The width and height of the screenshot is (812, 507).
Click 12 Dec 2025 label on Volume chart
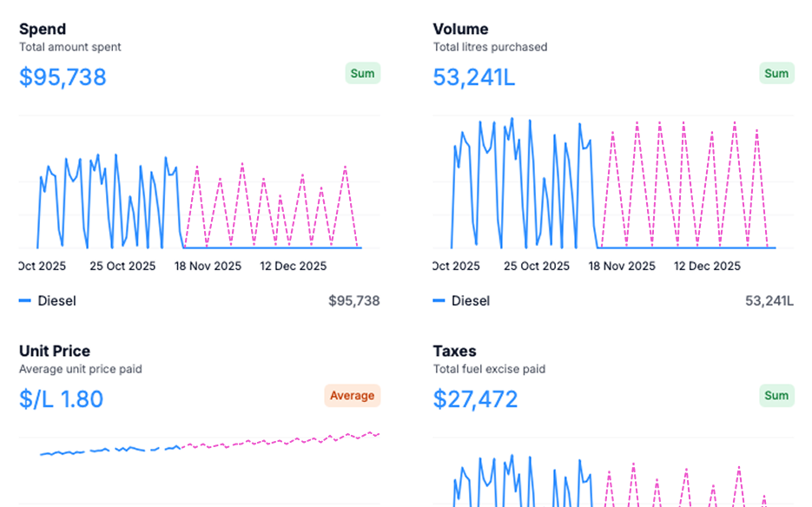[707, 267]
